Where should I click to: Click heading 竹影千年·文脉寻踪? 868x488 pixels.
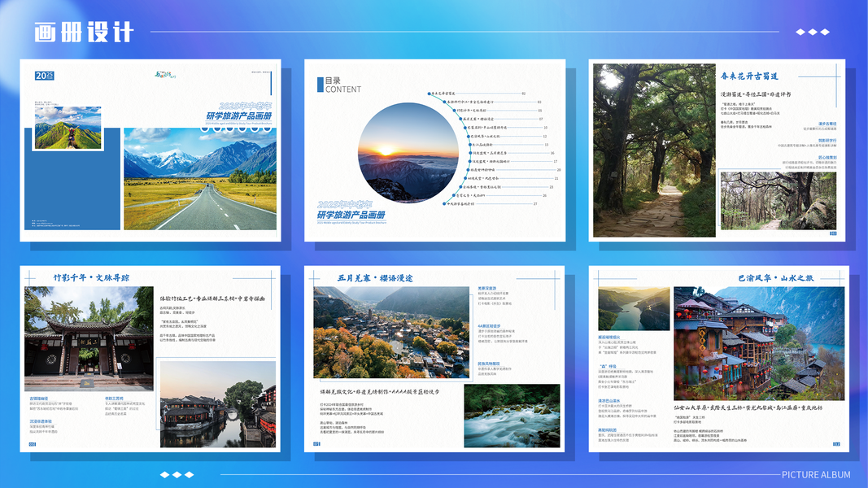point(91,277)
